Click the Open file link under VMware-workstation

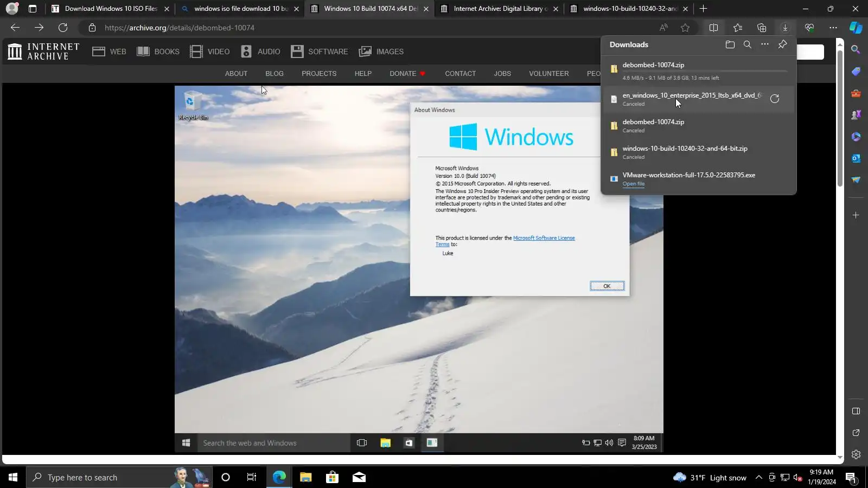(634, 184)
